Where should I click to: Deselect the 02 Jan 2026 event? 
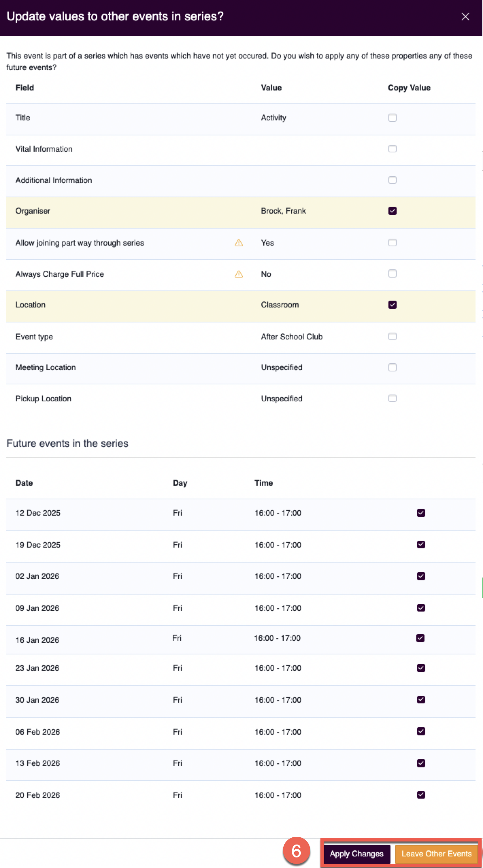[421, 576]
